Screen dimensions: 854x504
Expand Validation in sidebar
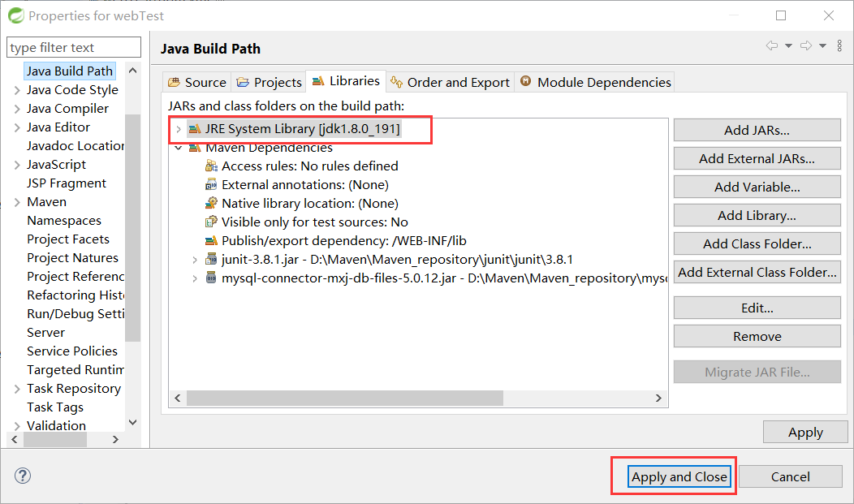[17, 426]
